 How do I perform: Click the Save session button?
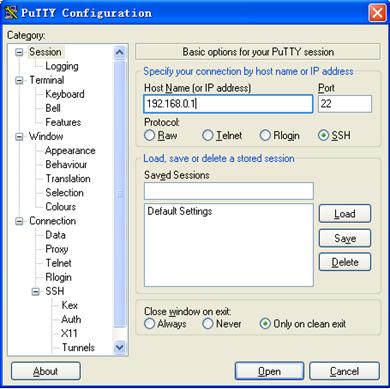345,238
